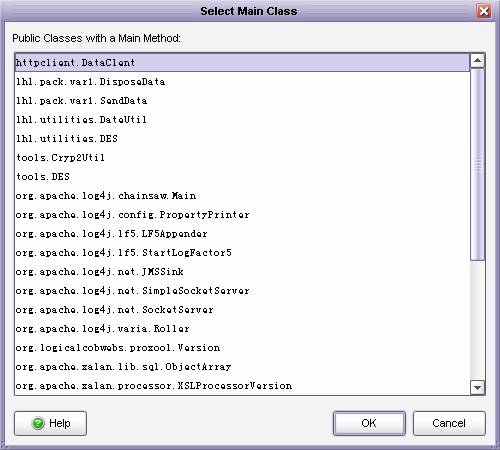500x450 pixels.
Task: Select log4j net.SocketServer class
Action: point(242,310)
